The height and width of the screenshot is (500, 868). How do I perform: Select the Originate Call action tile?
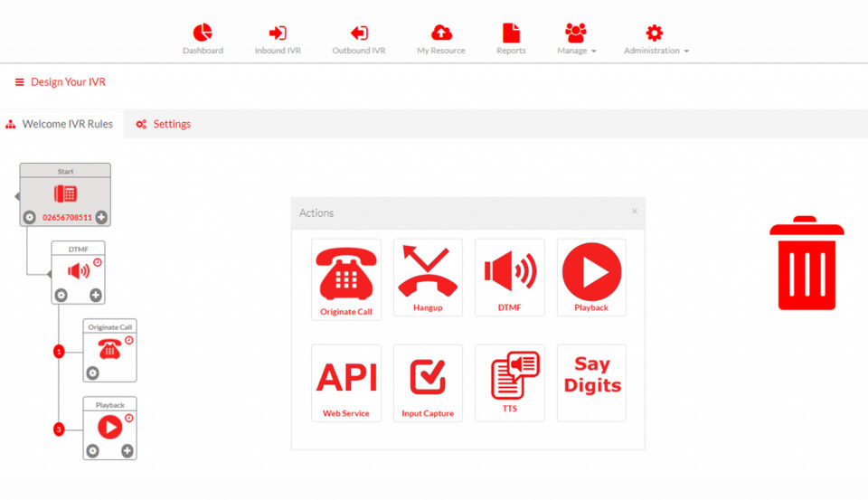(x=346, y=279)
